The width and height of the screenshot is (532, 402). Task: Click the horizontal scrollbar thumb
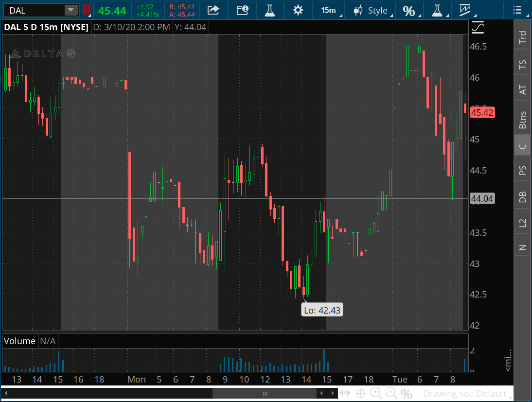[x=265, y=393]
